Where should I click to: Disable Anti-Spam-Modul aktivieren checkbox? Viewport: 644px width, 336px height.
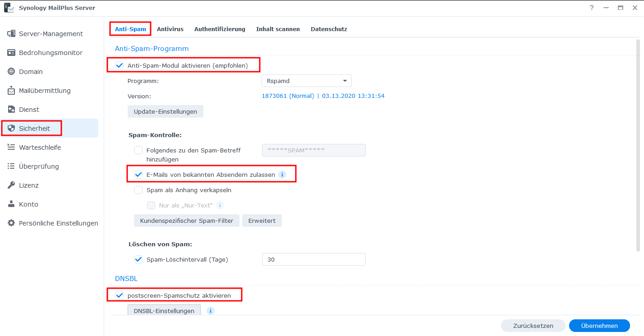(x=120, y=65)
